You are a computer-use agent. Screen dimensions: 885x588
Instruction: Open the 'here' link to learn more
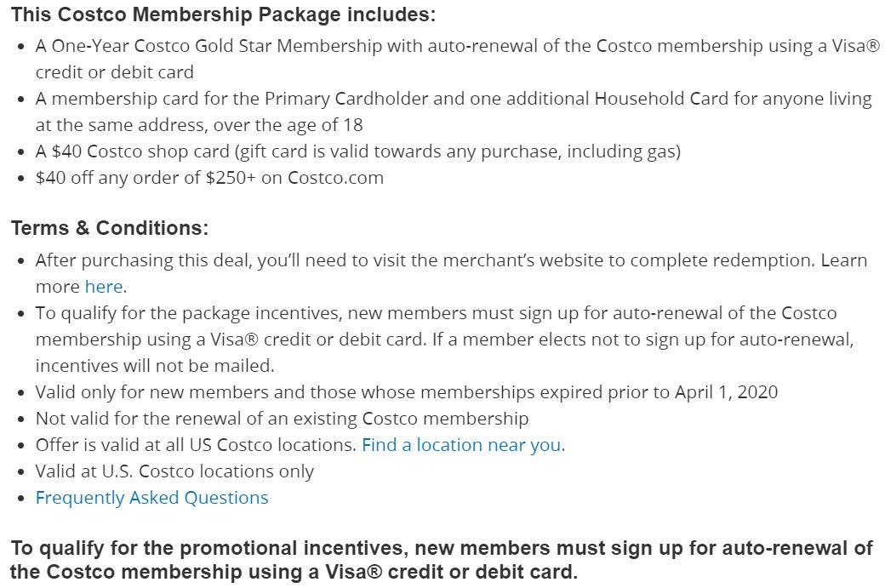pos(104,287)
